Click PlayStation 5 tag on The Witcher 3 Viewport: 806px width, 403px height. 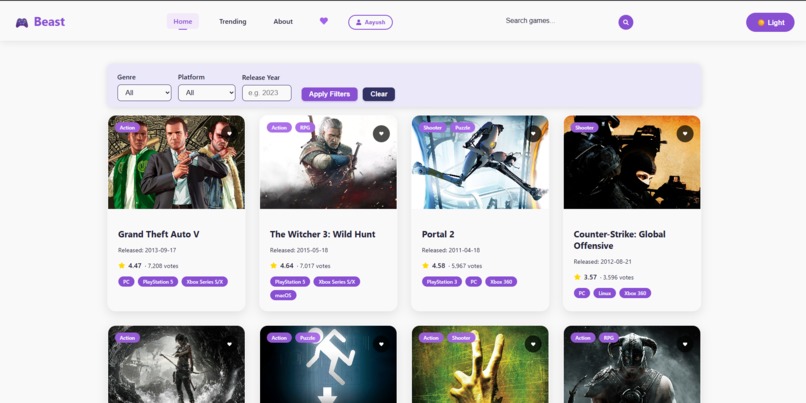[x=290, y=282]
